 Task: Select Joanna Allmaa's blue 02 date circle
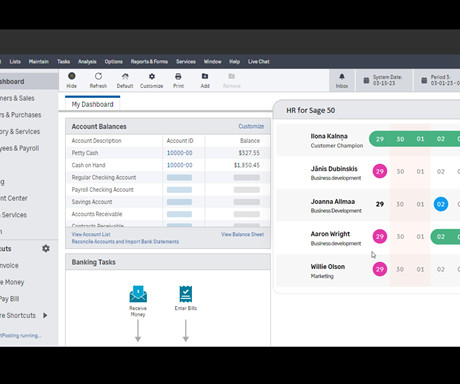(x=441, y=204)
